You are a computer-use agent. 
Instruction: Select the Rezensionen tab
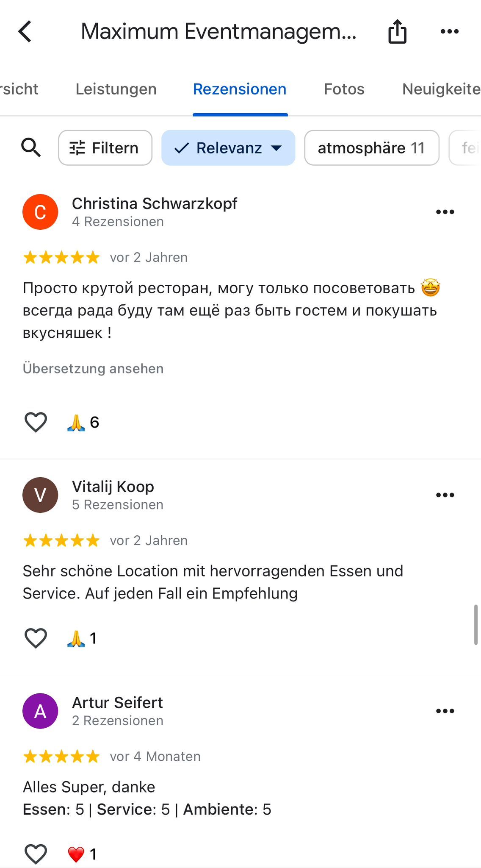point(240,89)
